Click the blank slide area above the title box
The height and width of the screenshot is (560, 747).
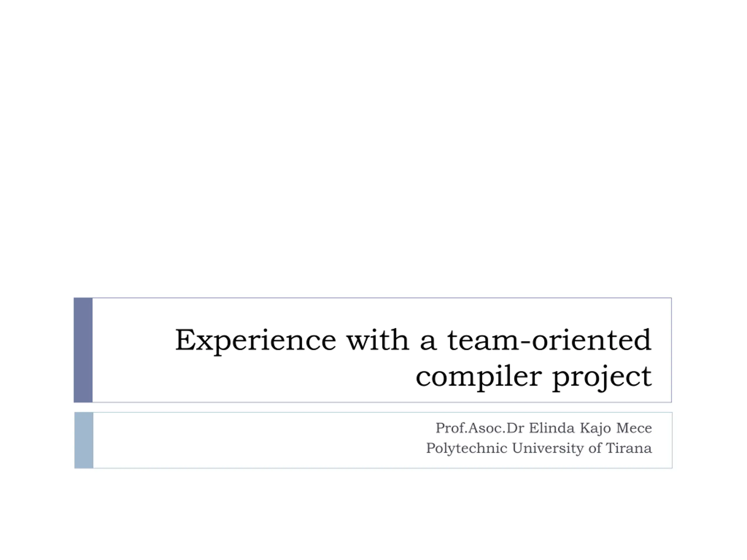(x=373, y=148)
